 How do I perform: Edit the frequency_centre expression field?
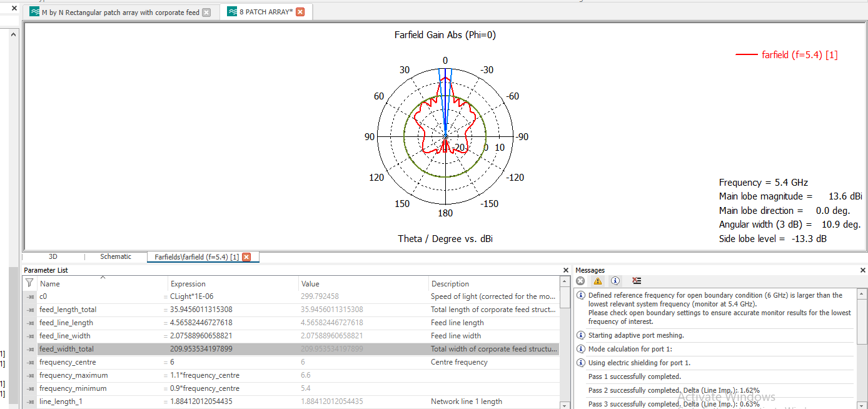coord(231,362)
